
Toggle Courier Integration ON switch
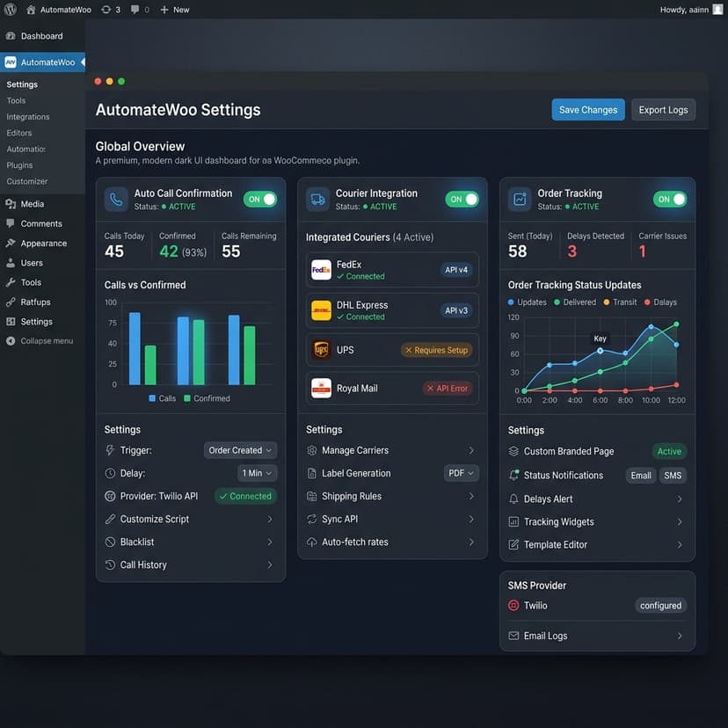pos(462,200)
